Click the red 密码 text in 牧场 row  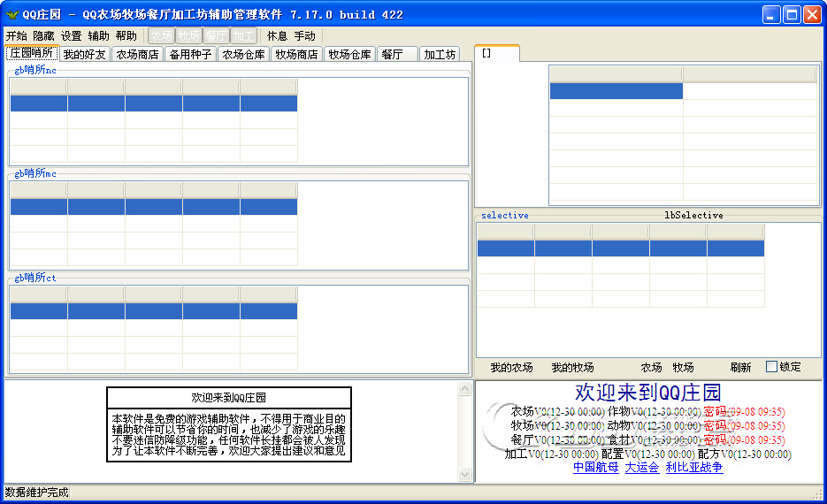[x=715, y=425]
